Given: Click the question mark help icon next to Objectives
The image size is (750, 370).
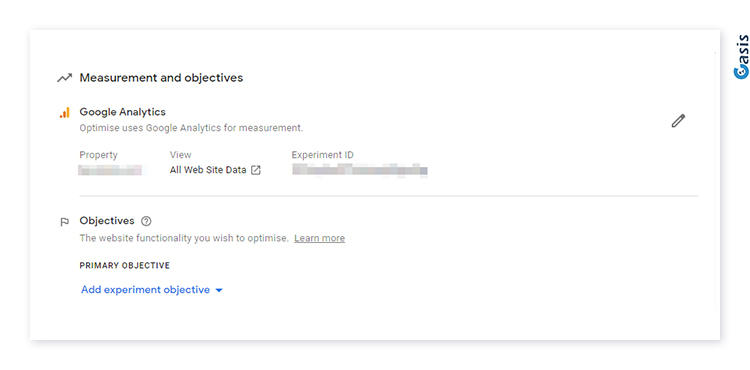Looking at the screenshot, I should 146,221.
